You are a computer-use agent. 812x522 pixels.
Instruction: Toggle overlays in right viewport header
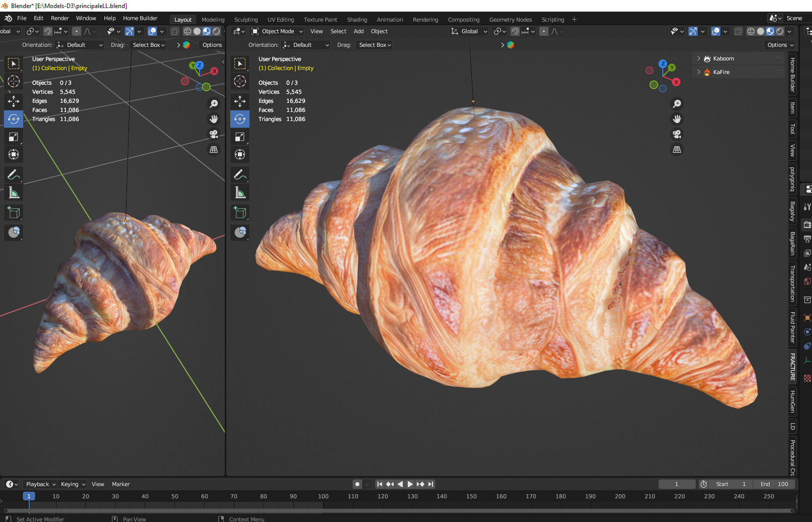click(716, 31)
